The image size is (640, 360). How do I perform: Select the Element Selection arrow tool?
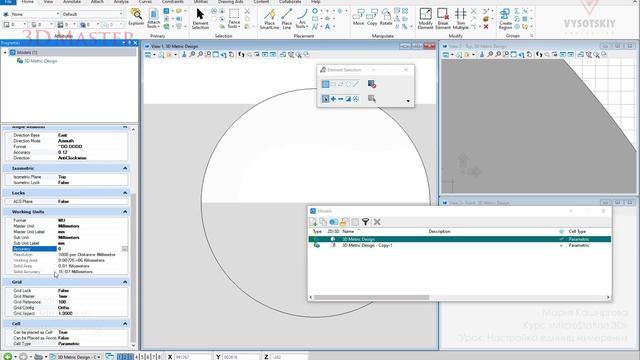pos(200,18)
